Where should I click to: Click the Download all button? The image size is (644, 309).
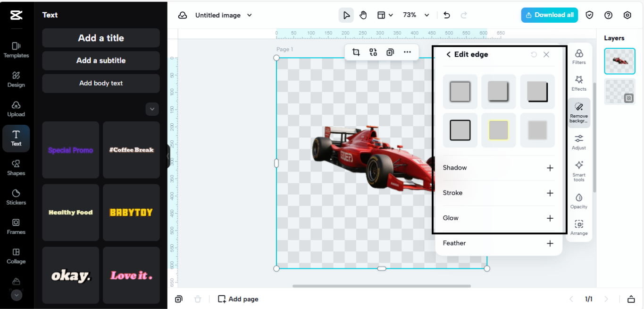(x=550, y=15)
